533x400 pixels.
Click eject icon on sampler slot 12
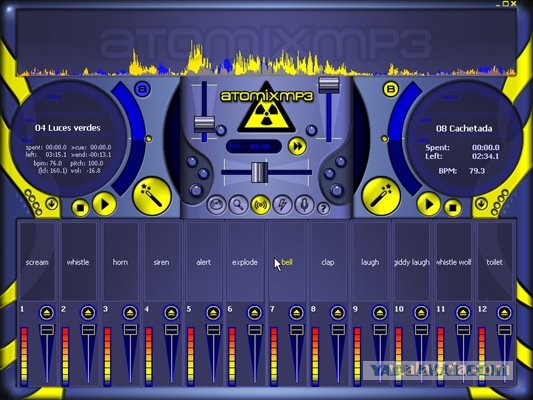504,312
